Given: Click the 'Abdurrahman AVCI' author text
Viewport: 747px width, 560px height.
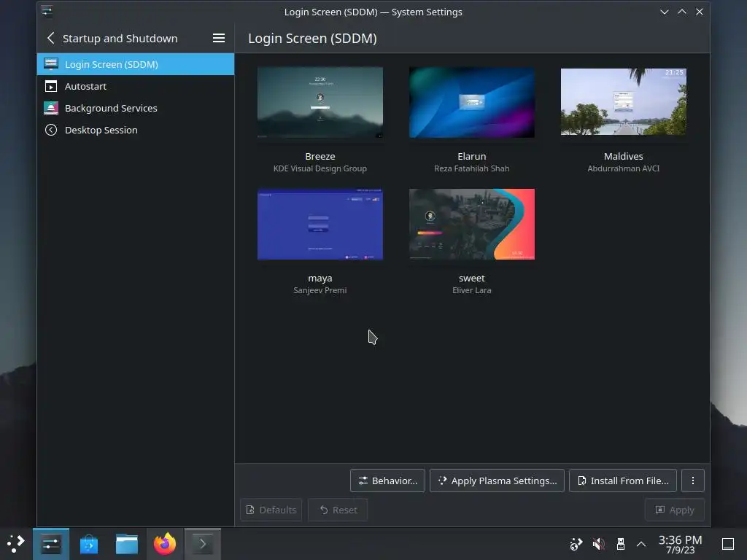Looking at the screenshot, I should (x=623, y=168).
